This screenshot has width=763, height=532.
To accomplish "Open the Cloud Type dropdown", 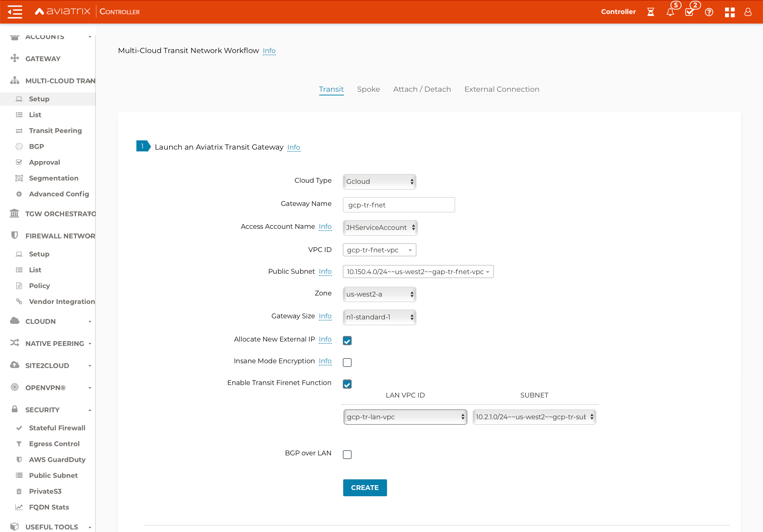I will (x=379, y=182).
